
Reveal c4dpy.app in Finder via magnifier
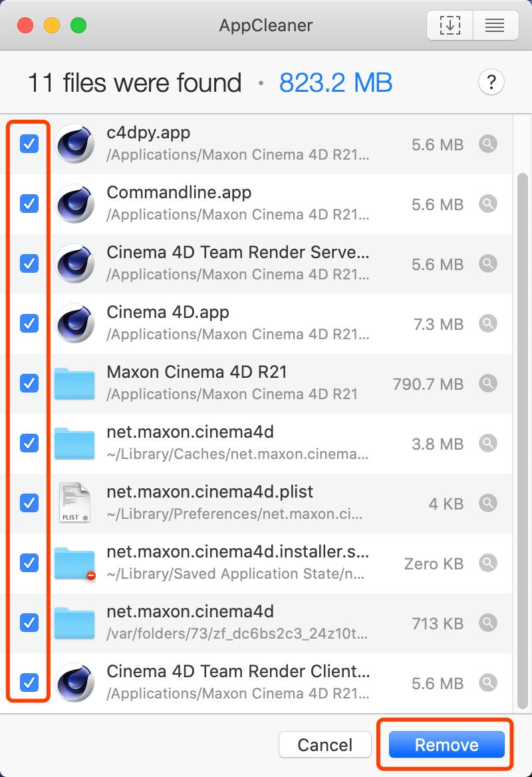[488, 144]
